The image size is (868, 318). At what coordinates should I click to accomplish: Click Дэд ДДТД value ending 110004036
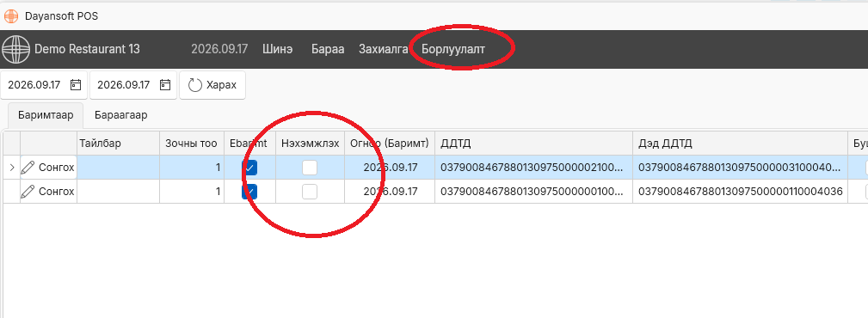[740, 192]
